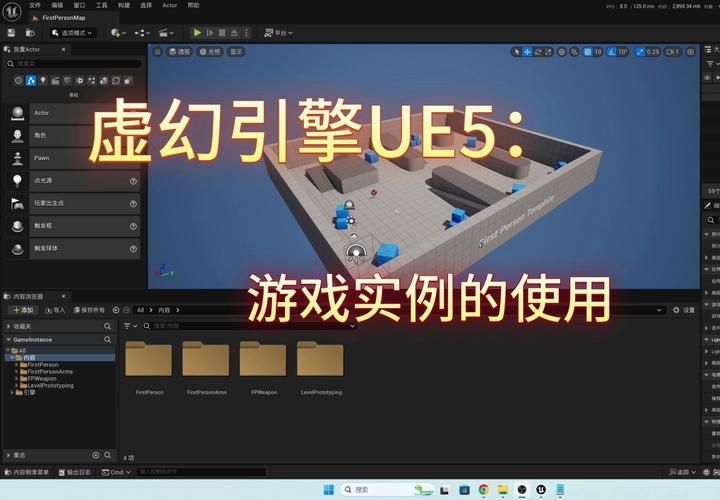Open the 窗口 menu
This screenshot has width=720, height=500.
click(x=79, y=5)
